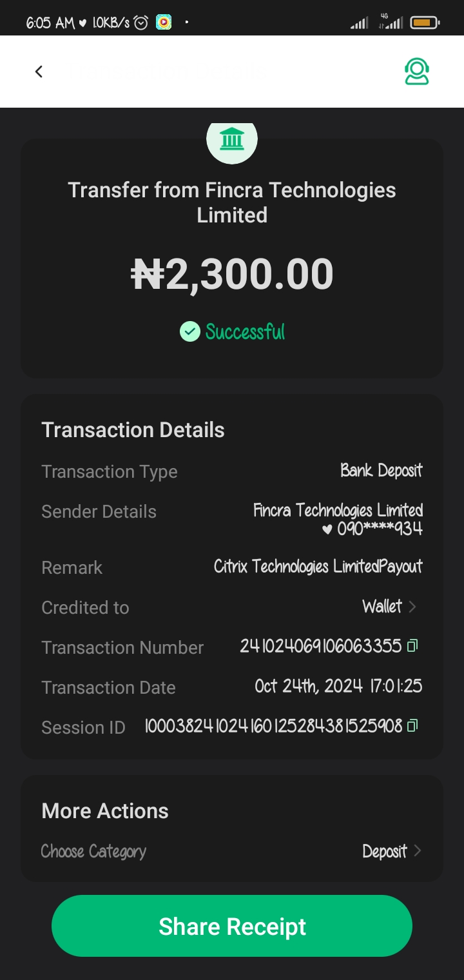Tap the battery indicator icon
Viewport: 464px width, 980px height.
[x=423, y=23]
